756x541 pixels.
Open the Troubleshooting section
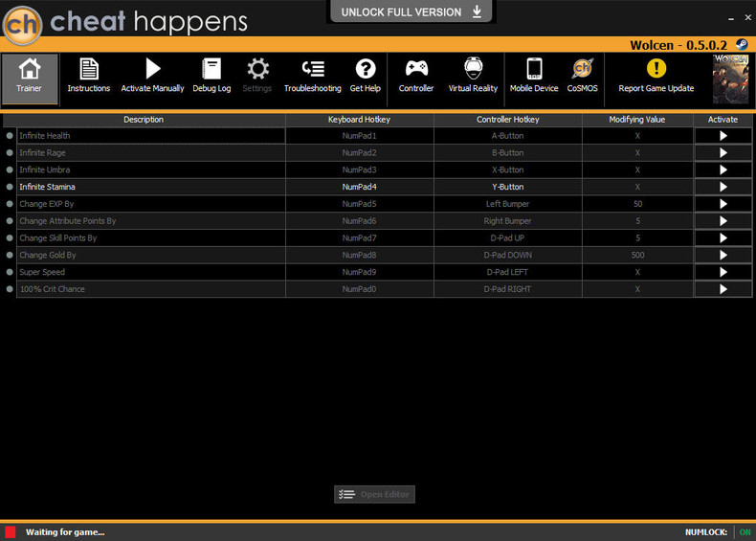(x=312, y=76)
